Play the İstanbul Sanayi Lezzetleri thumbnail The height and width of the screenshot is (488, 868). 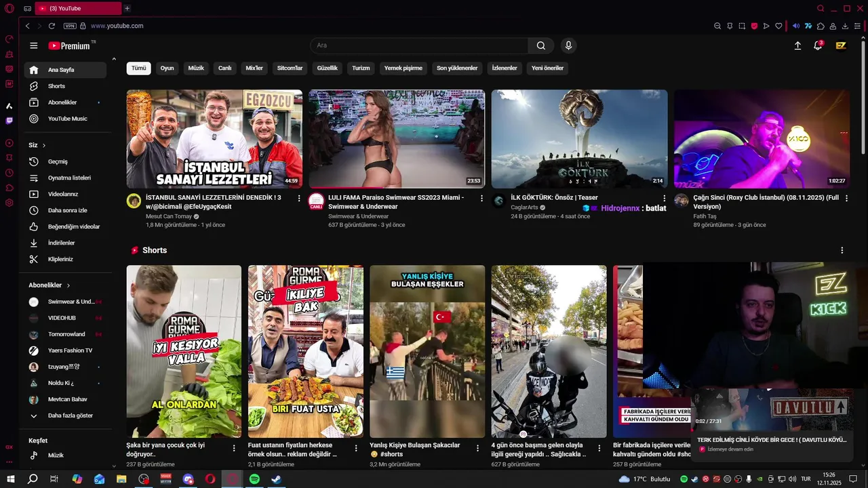pyautogui.click(x=214, y=139)
